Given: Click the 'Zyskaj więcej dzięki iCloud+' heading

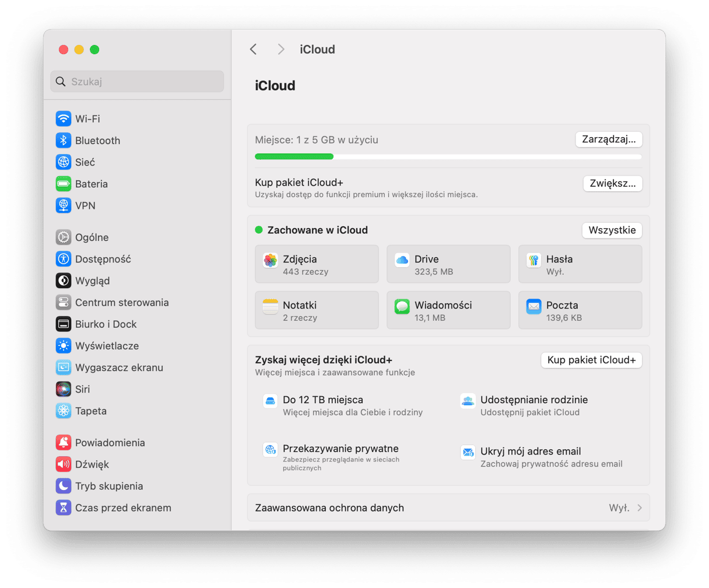Looking at the screenshot, I should (324, 360).
